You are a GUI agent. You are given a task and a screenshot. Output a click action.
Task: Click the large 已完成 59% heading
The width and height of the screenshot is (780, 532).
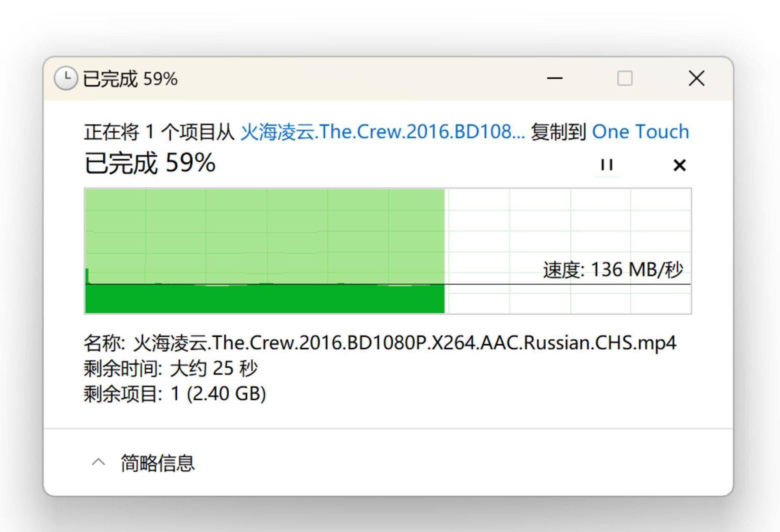pyautogui.click(x=150, y=163)
